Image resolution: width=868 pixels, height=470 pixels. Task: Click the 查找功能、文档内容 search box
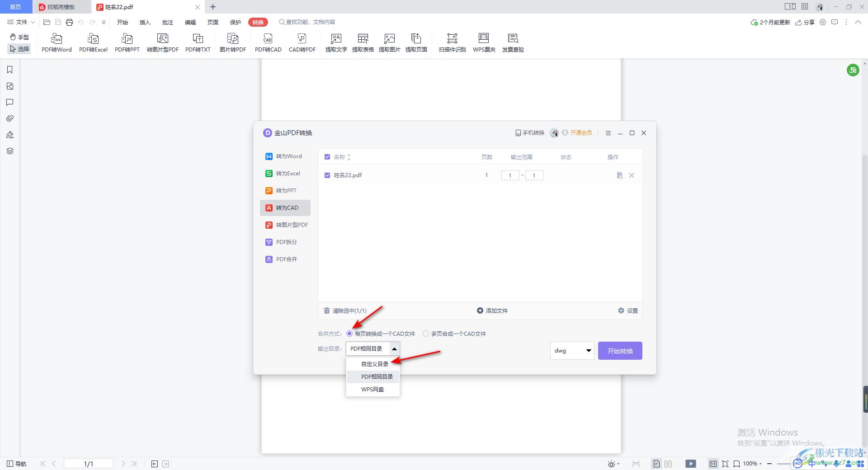click(x=307, y=22)
